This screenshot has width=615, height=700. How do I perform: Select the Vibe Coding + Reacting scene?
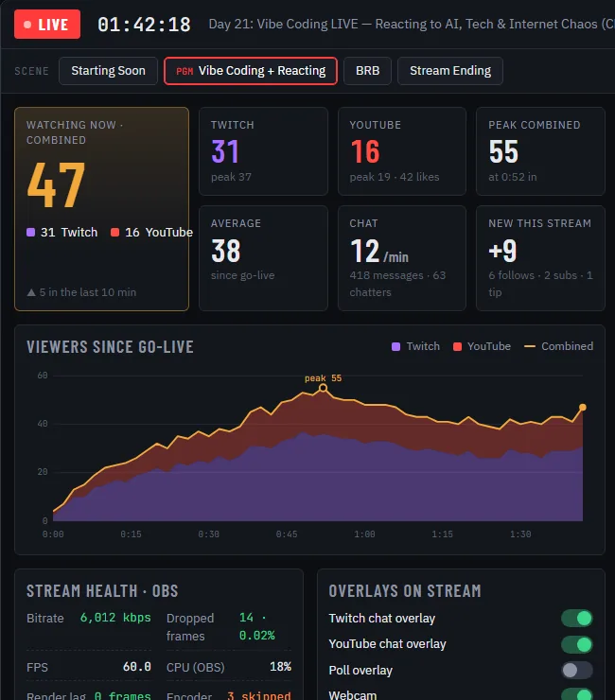[251, 71]
